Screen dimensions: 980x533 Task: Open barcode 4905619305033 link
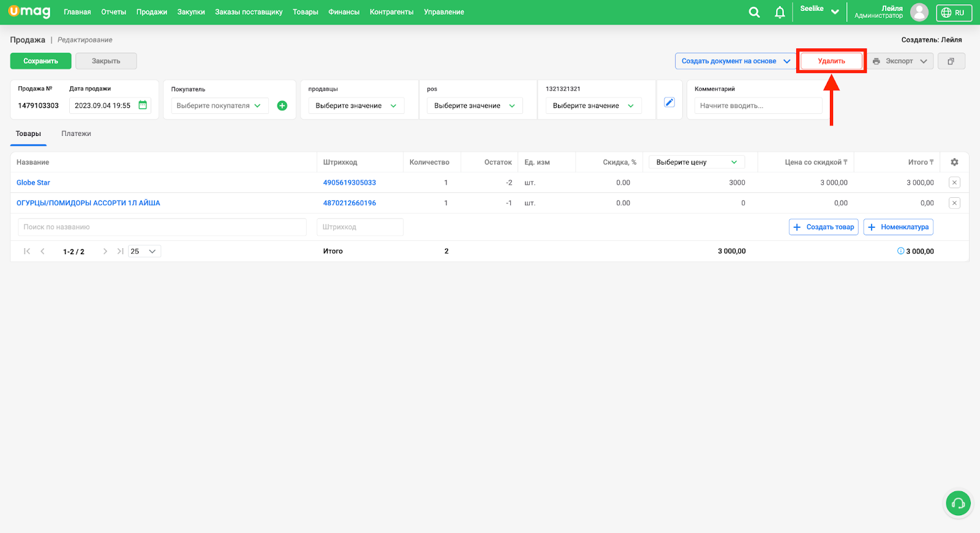pyautogui.click(x=350, y=183)
